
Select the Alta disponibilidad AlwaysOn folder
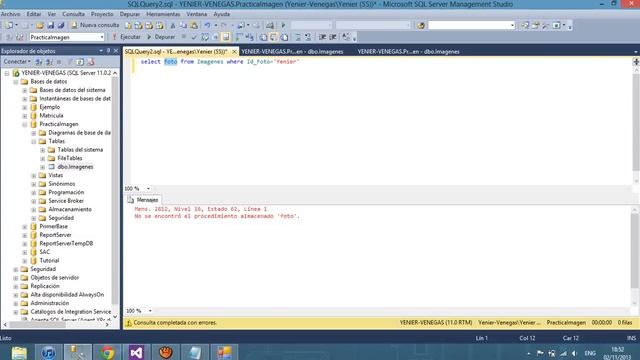67,295
